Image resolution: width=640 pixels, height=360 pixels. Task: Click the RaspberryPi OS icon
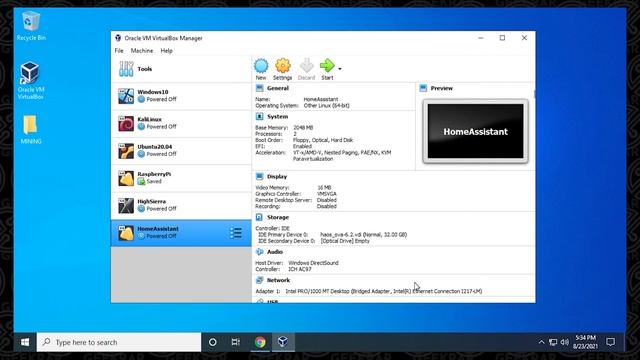tap(126, 178)
